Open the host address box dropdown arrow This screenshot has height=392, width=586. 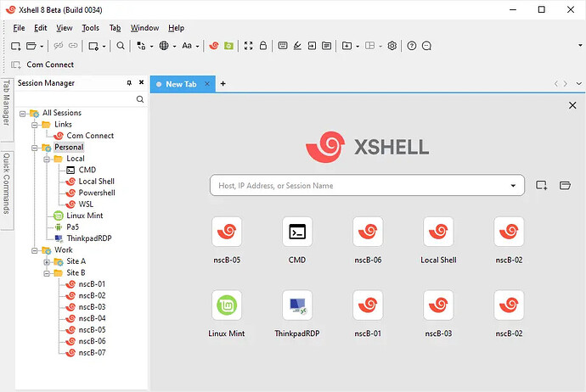point(513,186)
